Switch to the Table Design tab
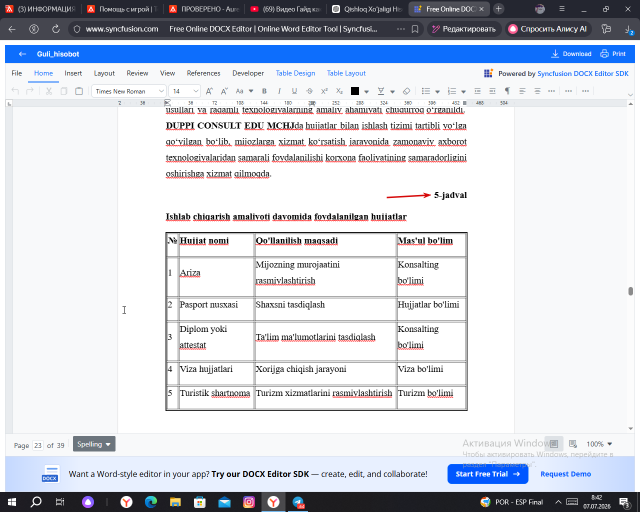 [x=295, y=73]
